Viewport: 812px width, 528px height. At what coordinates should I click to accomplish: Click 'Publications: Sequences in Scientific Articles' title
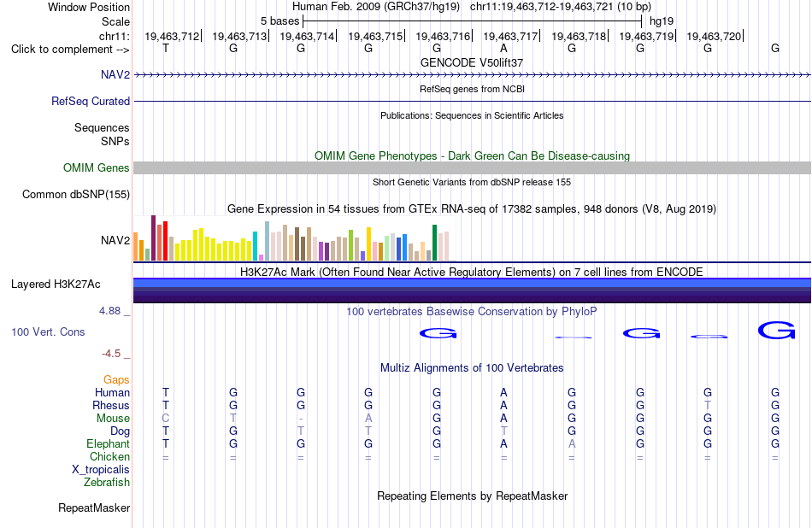pos(472,115)
